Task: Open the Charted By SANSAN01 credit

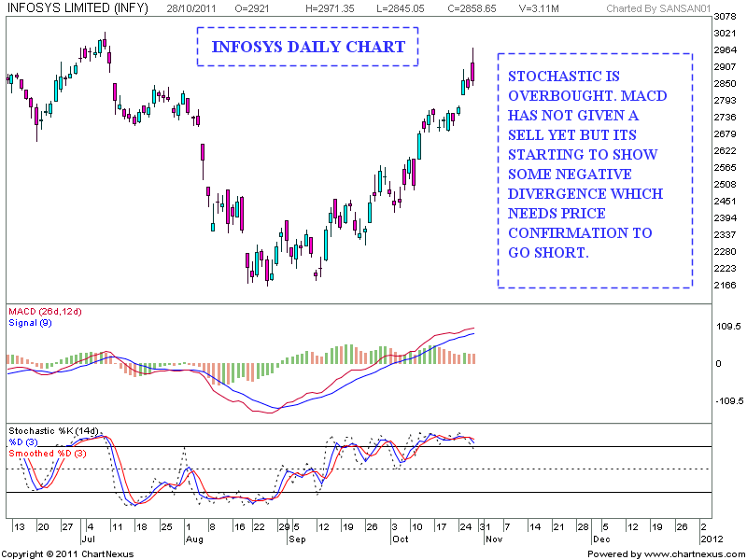Action: click(659, 7)
